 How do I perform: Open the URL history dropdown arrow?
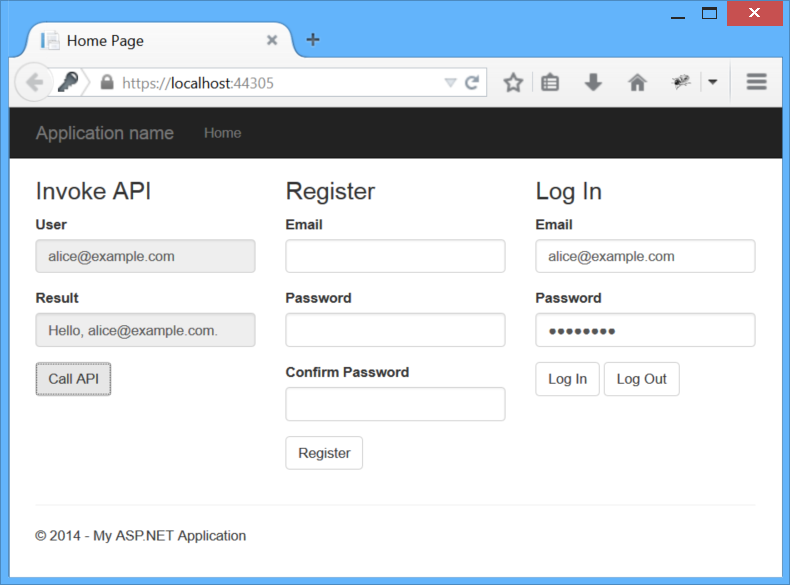click(450, 83)
